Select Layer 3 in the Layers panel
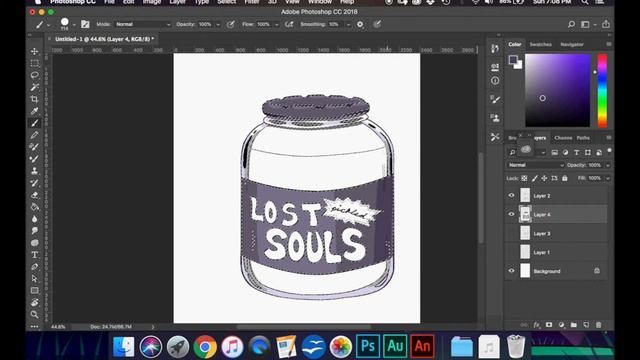 pyautogui.click(x=556, y=233)
